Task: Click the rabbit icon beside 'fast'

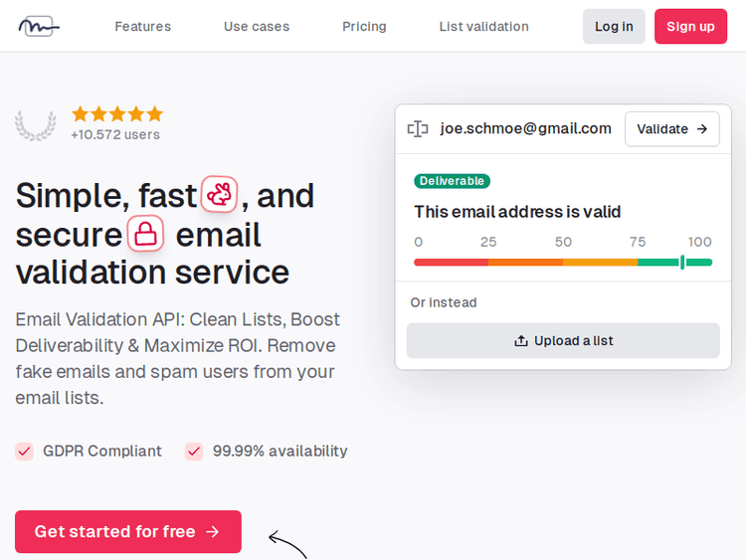Action: tap(219, 195)
